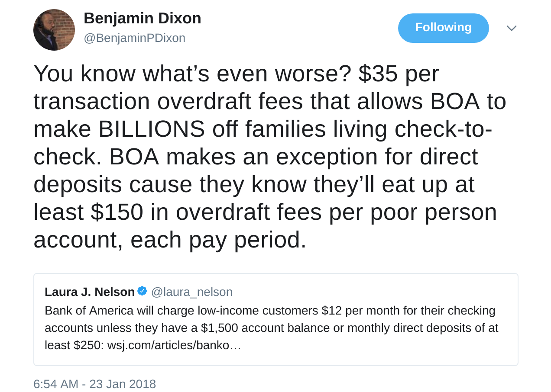The image size is (551, 392).
Task: Click the 6:54 AM time in timestamp
Action: (x=56, y=384)
